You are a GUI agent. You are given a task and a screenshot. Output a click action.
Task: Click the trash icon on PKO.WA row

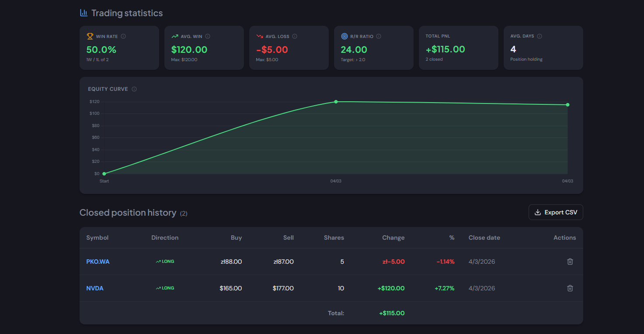coord(570,261)
